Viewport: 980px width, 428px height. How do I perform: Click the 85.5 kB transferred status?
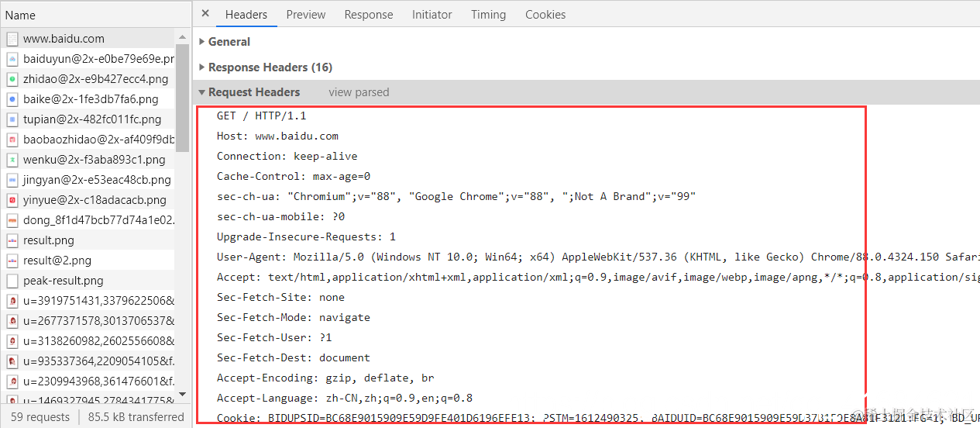pos(136,417)
